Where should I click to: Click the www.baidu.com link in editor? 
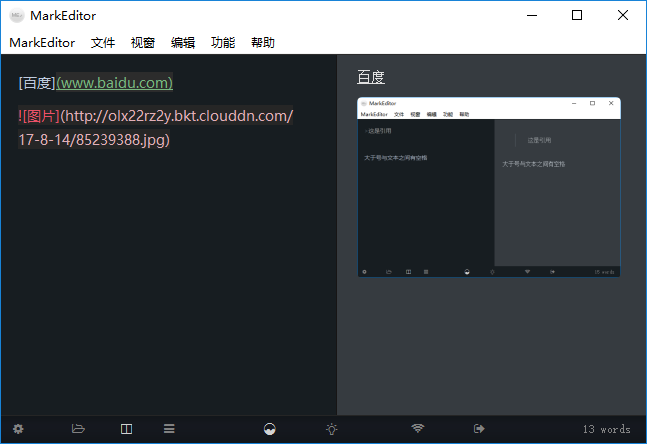[115, 82]
